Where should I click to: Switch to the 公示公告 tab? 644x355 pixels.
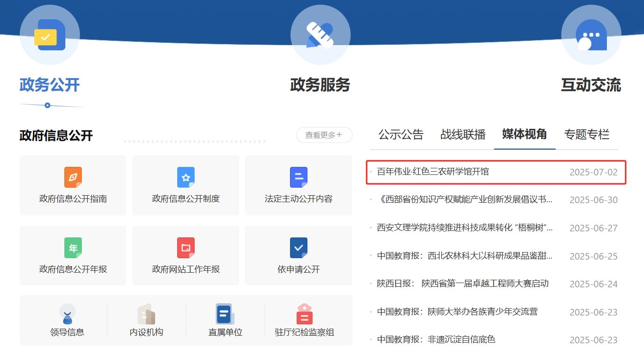[x=401, y=135]
